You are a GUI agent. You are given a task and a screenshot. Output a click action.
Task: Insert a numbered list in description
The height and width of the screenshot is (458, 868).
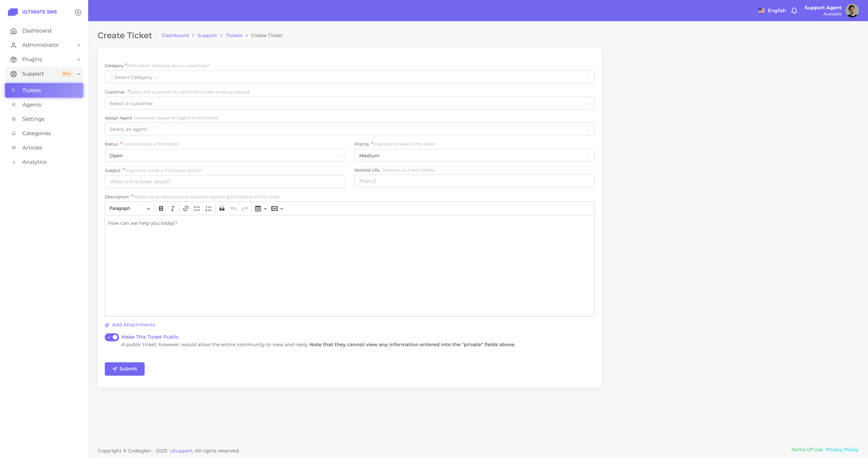[209, 209]
